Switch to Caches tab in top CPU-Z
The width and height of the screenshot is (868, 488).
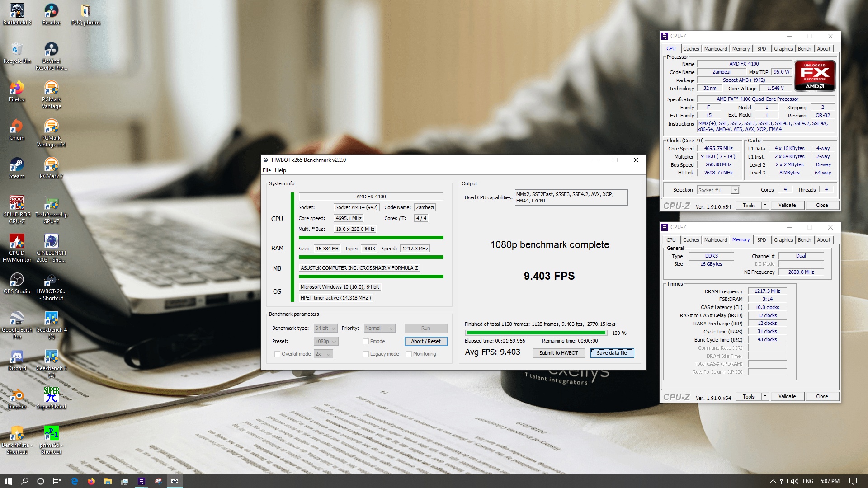tap(691, 49)
